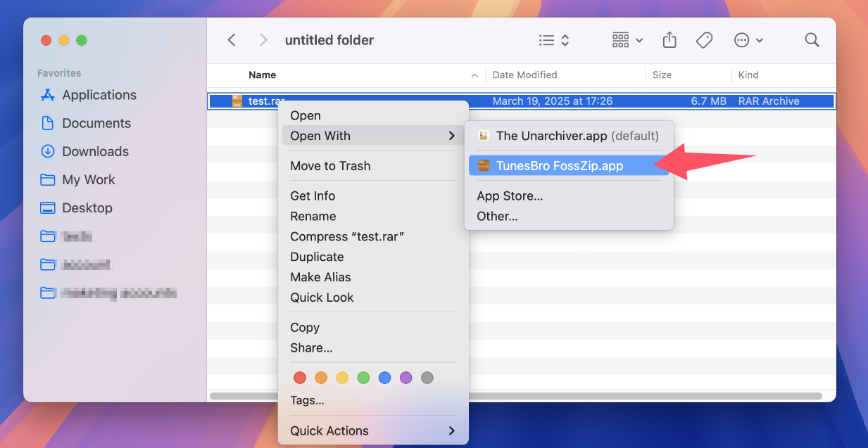Go back with the left chevron button

[x=232, y=40]
